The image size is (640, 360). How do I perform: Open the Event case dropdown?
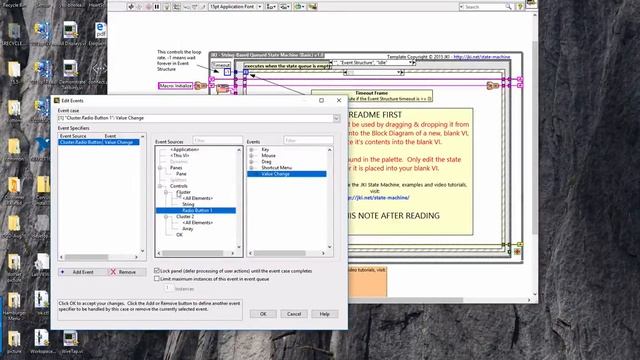[x=336, y=118]
